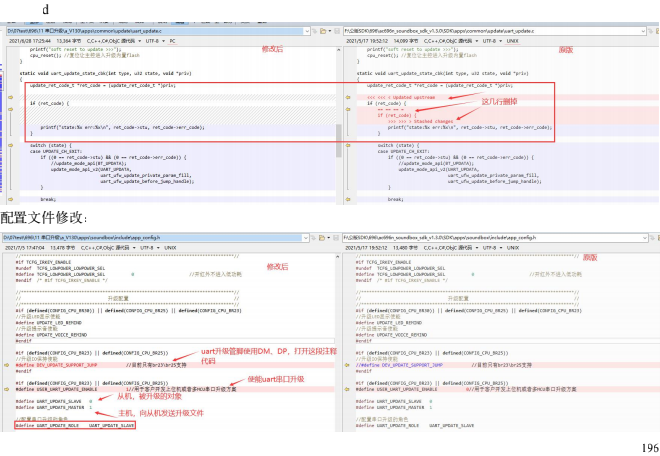Click file size '14,099' in right uart_update.c bar

tap(401, 41)
